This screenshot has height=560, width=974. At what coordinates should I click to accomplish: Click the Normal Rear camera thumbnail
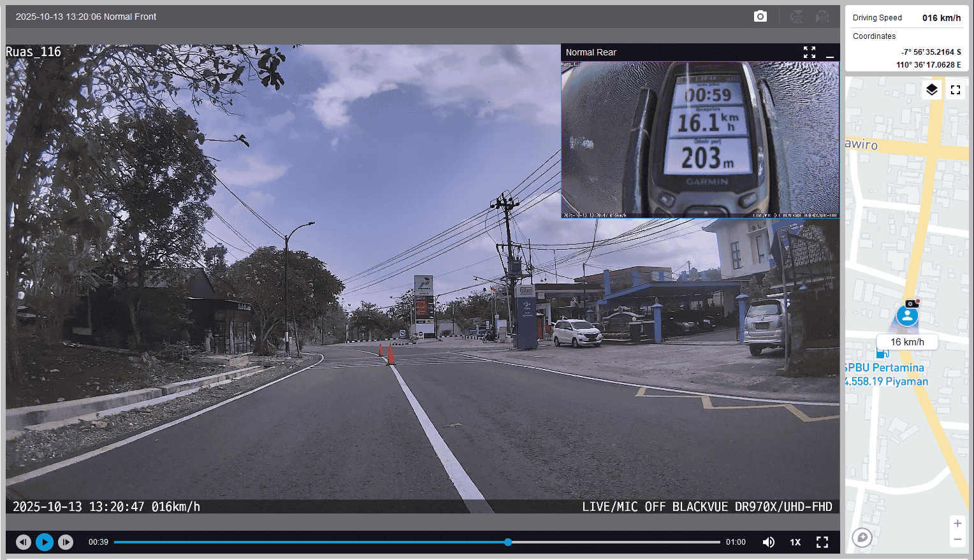(700, 140)
